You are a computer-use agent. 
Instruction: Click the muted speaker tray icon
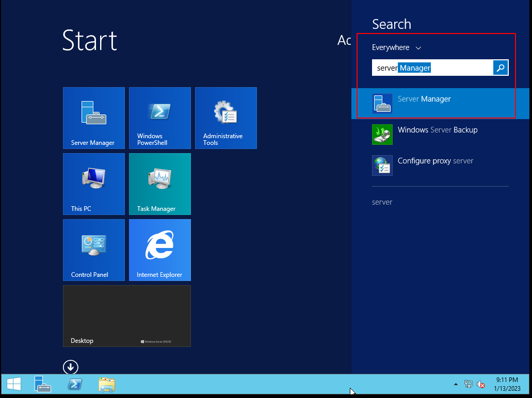[x=480, y=384]
